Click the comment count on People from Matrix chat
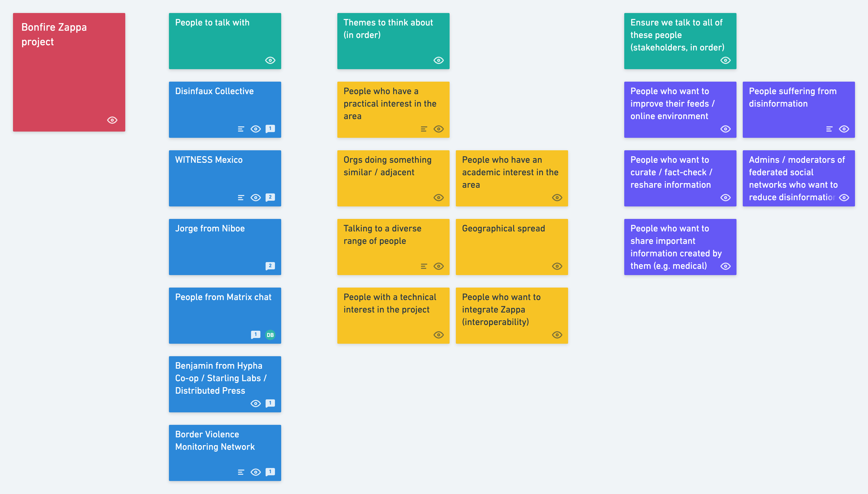868x494 pixels. coord(255,335)
